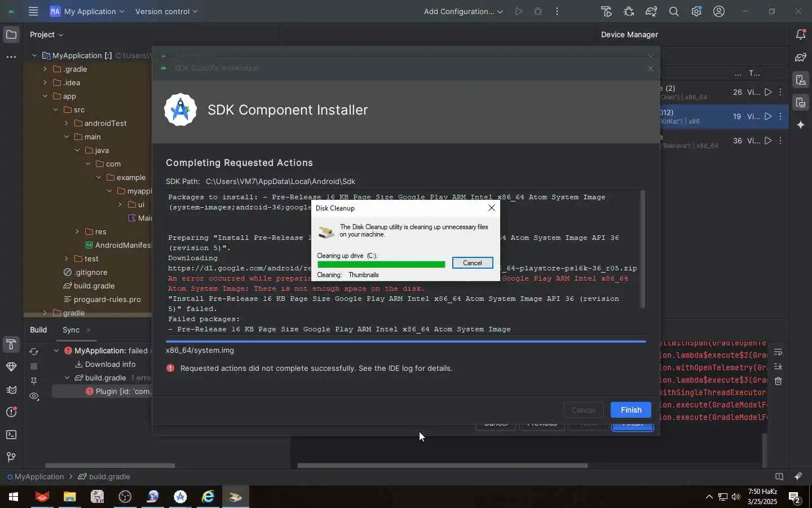Image resolution: width=812 pixels, height=508 pixels.
Task: Open the Add Configuration dropdown
Action: tap(464, 11)
